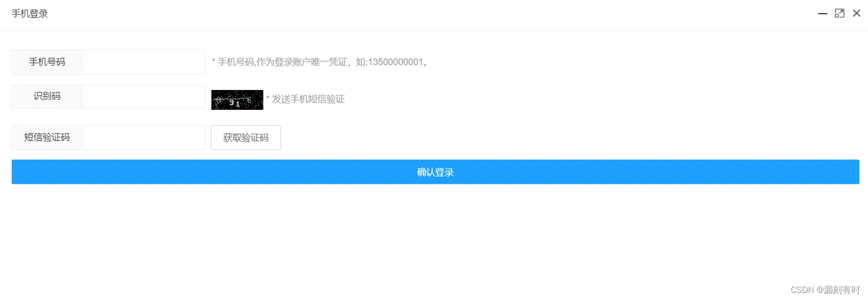This screenshot has height=299, width=868.
Task: Minimize the 手机登录 dialog
Action: tap(823, 14)
